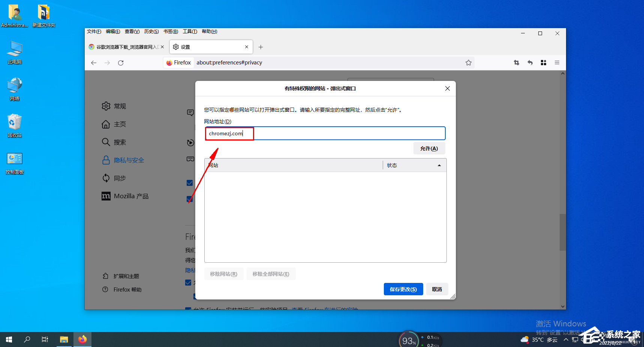Click the 网站 column header
This screenshot has width=644, height=347.
tap(293, 165)
